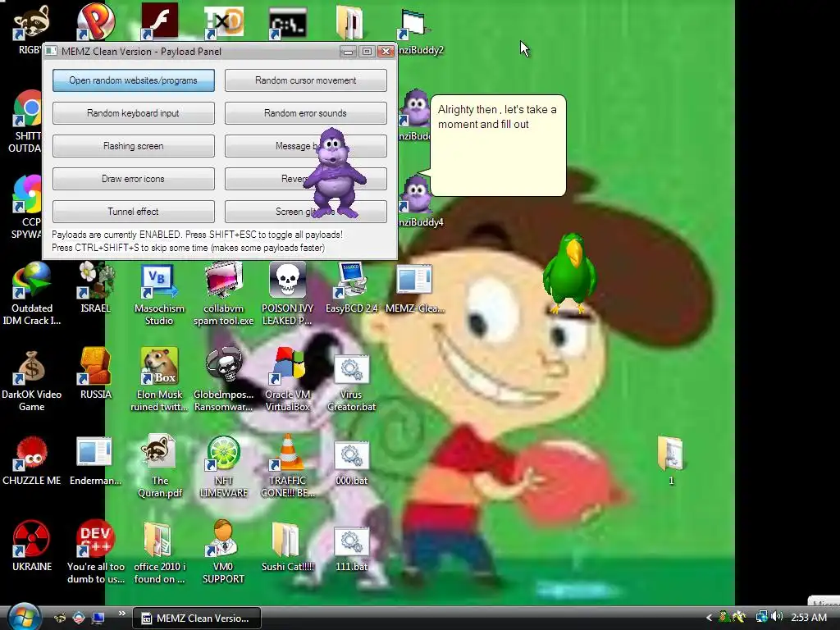The height and width of the screenshot is (630, 840).
Task: Open the RIGBY raccoon desktop icon
Action: tap(31, 24)
